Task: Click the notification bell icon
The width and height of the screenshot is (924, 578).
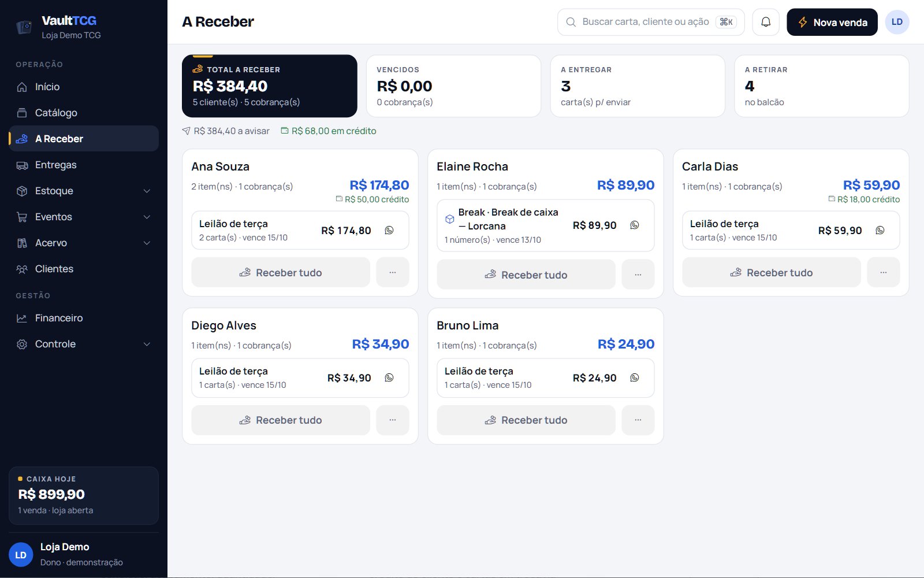Action: 766,22
